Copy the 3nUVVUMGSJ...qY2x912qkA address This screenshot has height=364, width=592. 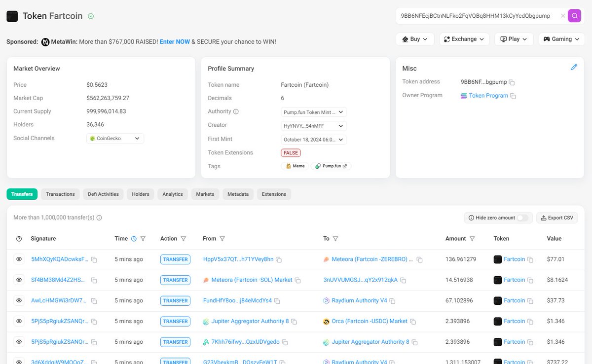[403, 280]
